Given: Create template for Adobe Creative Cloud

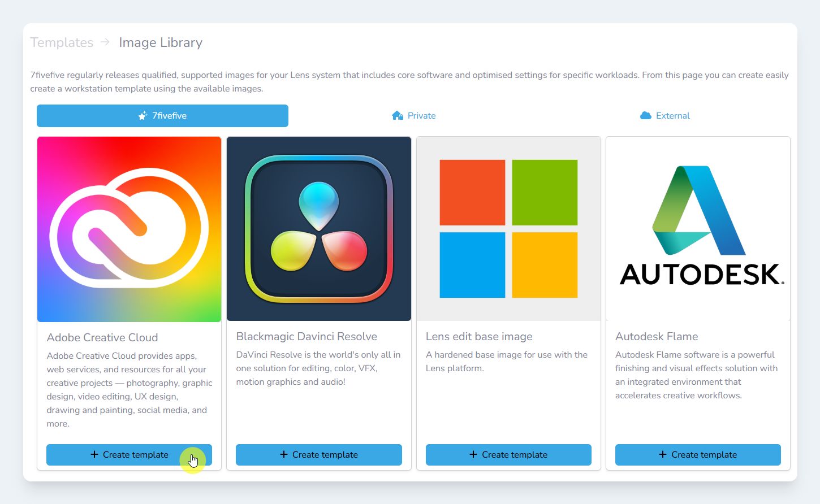Looking at the screenshot, I should pyautogui.click(x=129, y=455).
